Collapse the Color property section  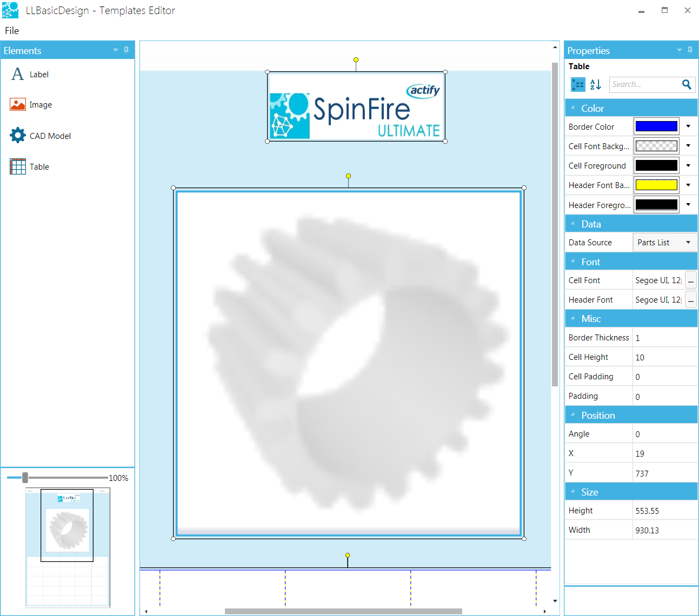click(573, 108)
